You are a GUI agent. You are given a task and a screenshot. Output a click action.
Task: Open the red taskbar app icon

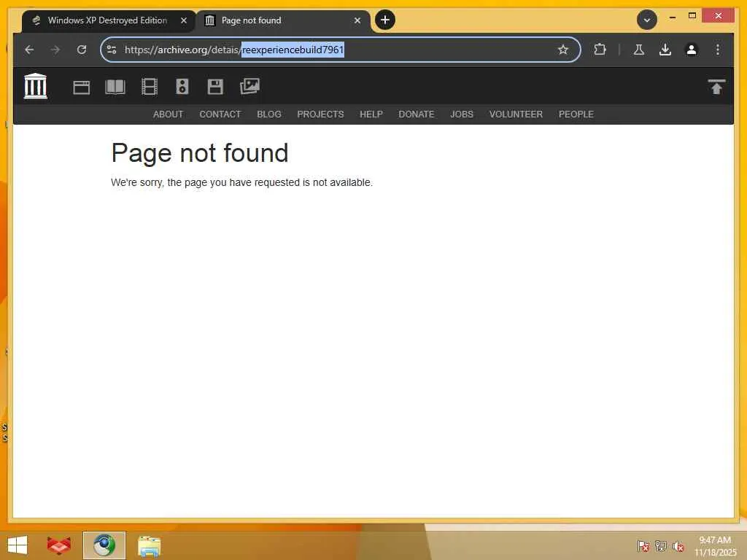[x=58, y=545]
